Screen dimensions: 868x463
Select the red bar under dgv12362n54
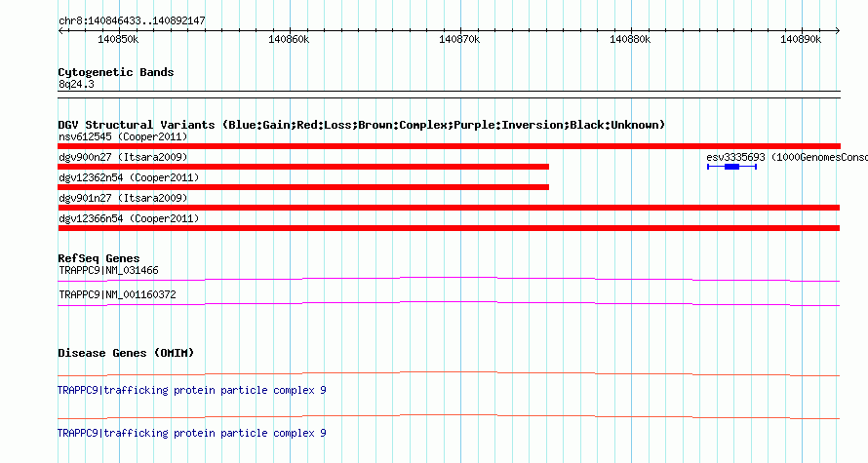pos(303,187)
